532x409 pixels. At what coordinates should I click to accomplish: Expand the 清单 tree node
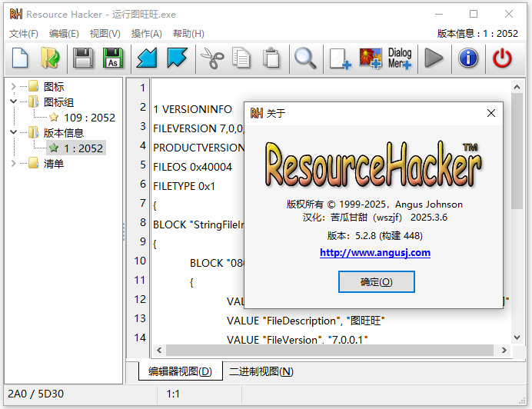point(13,164)
